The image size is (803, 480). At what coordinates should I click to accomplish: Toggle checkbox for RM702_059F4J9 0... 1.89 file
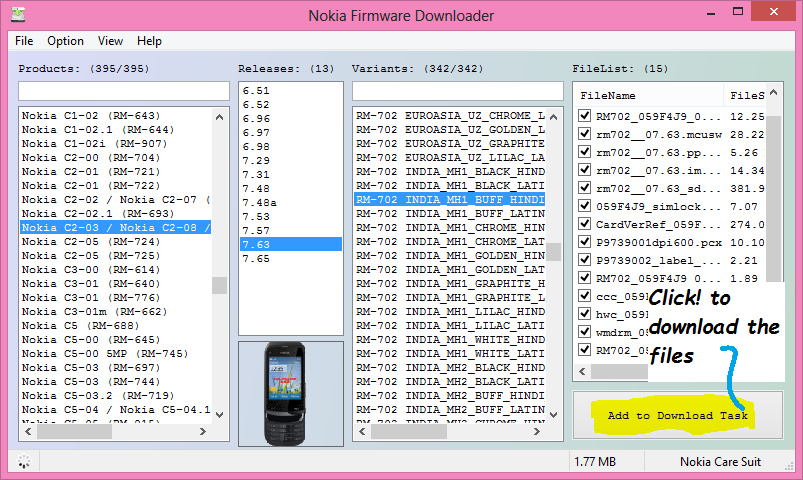pyautogui.click(x=584, y=278)
